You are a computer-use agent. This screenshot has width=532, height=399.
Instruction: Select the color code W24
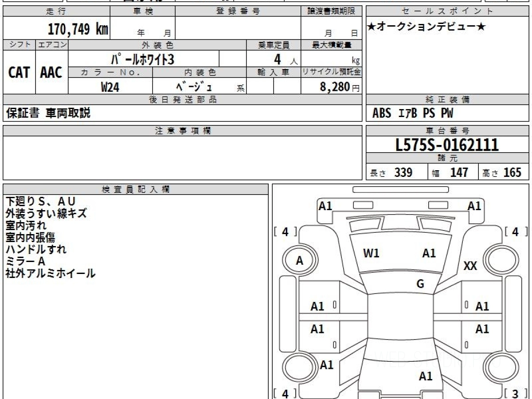click(x=110, y=87)
